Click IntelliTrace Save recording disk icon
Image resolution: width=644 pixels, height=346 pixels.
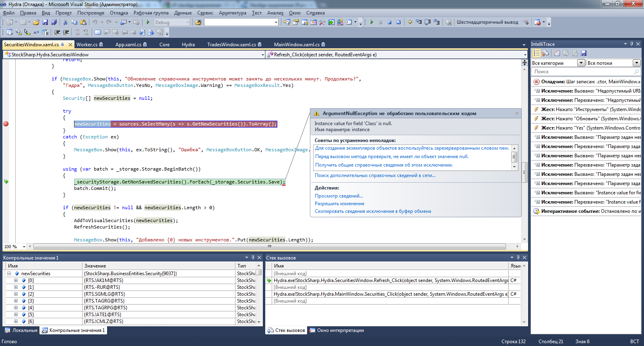pos(584,53)
